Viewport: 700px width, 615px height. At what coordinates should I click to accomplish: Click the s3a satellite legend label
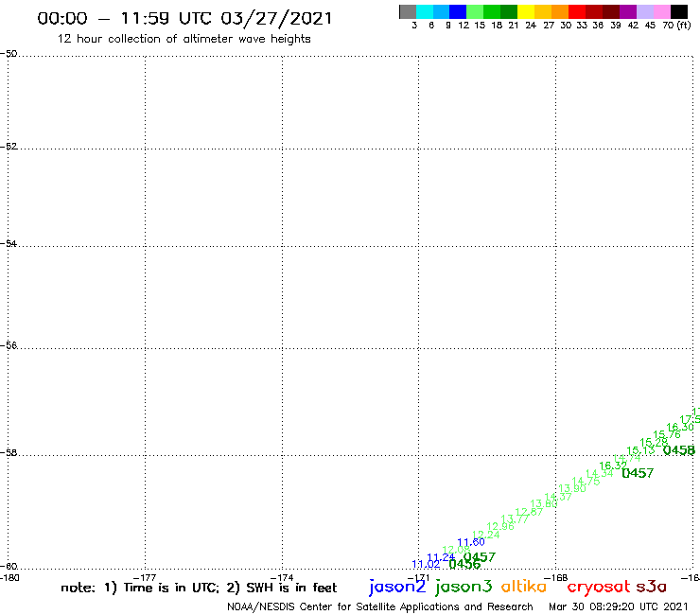pyautogui.click(x=651, y=587)
